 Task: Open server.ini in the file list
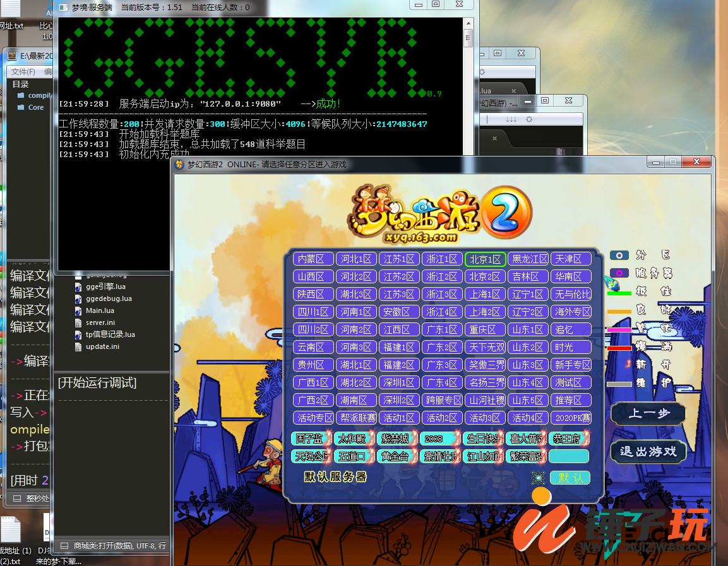point(100,322)
